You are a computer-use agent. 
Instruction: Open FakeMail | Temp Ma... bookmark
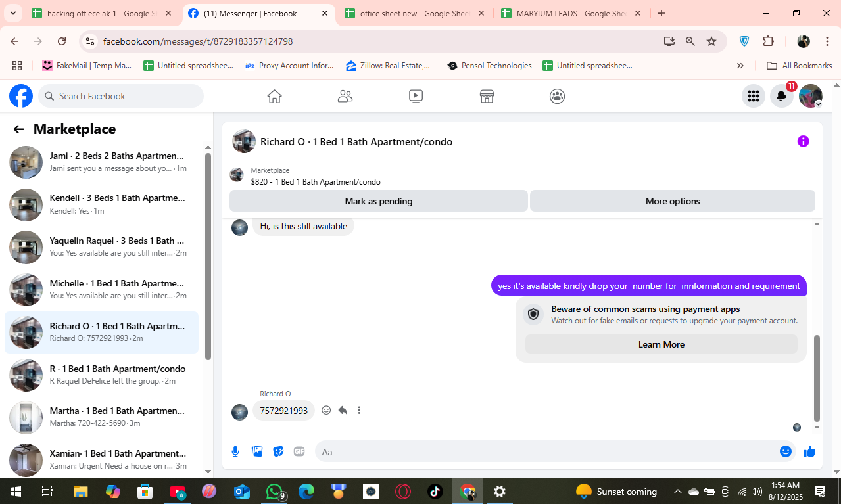point(87,66)
